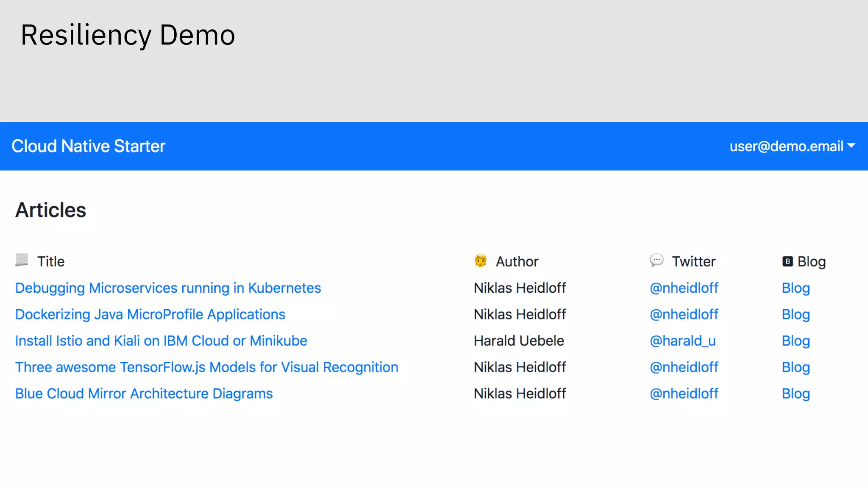Open Install Istio and Kiali article

point(161,341)
